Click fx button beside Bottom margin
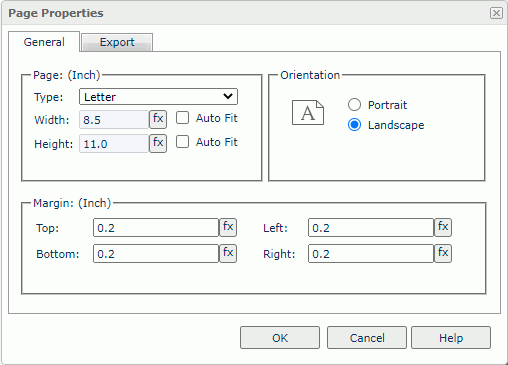The width and height of the screenshot is (508, 365). (x=228, y=253)
